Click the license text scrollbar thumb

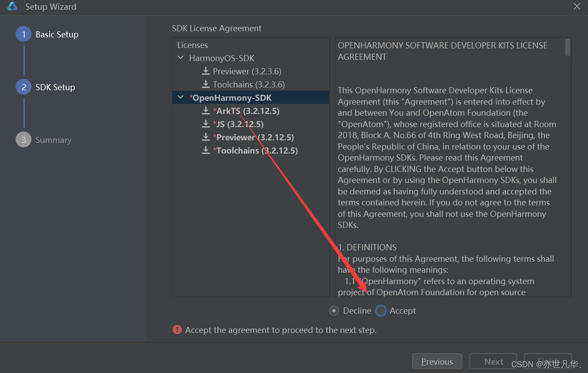[568, 48]
